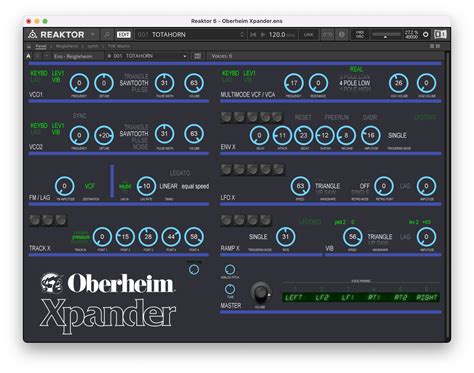Select 4 POLE LOW filter mode
This screenshot has height=373, width=474.
pyautogui.click(x=355, y=83)
